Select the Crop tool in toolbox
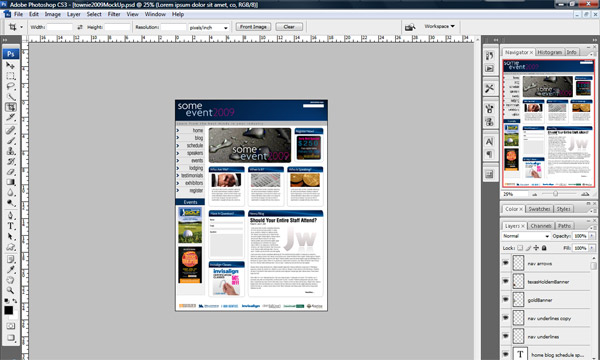Screen dimensions: 600x360 pyautogui.click(x=10, y=107)
